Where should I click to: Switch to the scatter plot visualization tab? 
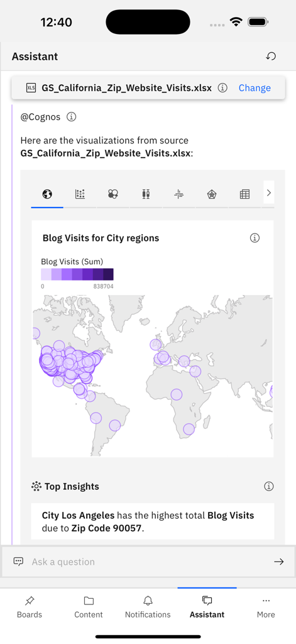coord(80,194)
